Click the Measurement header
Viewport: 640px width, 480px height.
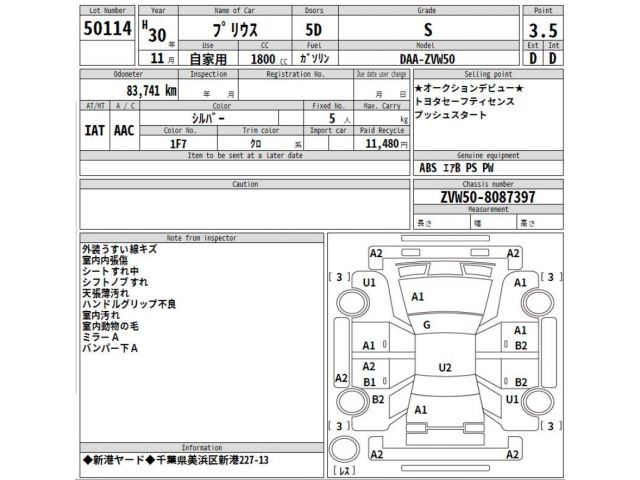(x=488, y=209)
